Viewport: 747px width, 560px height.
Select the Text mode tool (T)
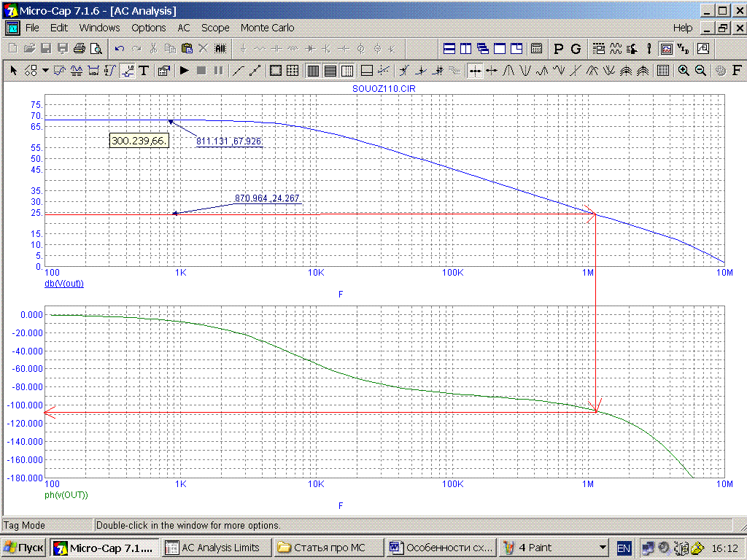click(x=144, y=71)
